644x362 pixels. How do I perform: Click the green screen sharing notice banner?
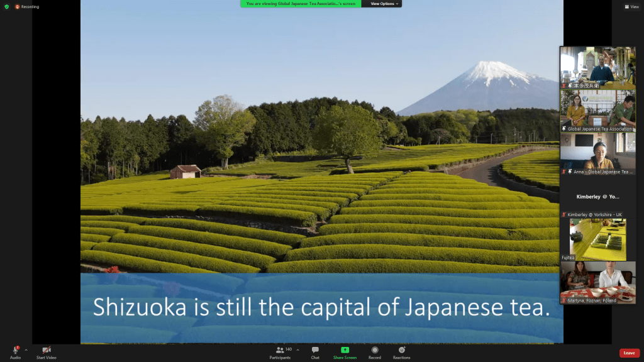click(x=301, y=4)
